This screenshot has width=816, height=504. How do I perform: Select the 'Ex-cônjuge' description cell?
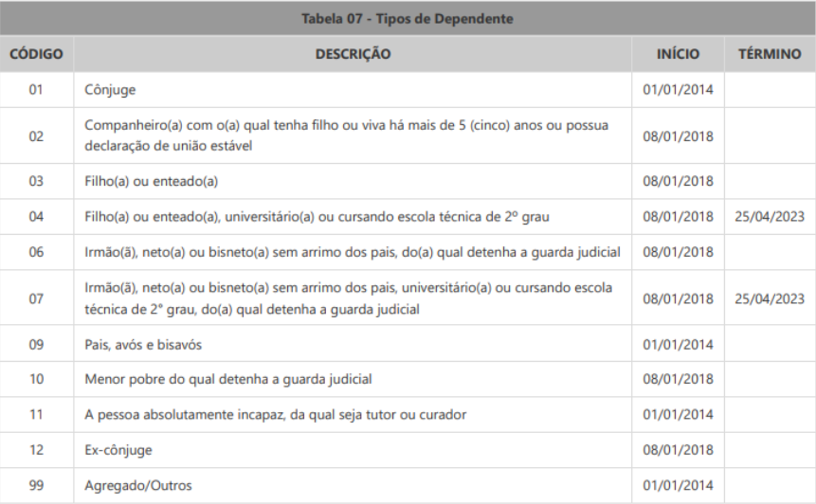pos(118,450)
